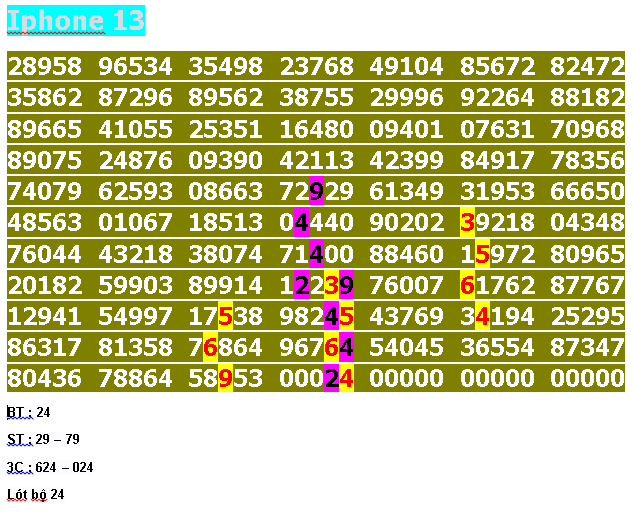The width and height of the screenshot is (633, 514).
Task: Select number 82472
Action: tap(587, 66)
